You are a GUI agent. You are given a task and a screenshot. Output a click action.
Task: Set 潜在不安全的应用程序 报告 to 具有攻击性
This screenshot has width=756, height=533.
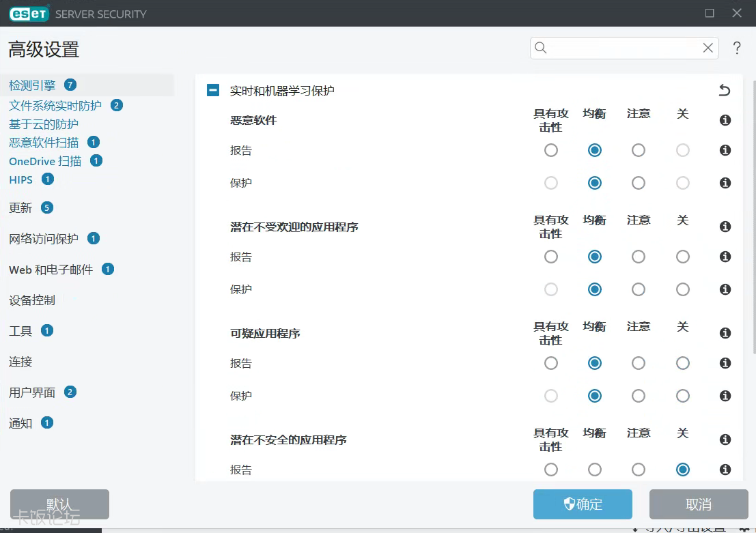click(551, 470)
